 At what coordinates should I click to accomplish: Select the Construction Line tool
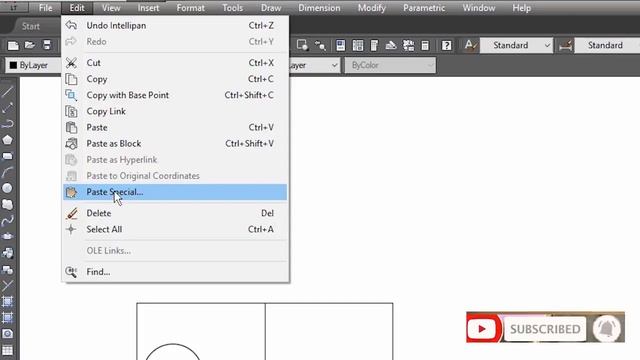pos(7,108)
